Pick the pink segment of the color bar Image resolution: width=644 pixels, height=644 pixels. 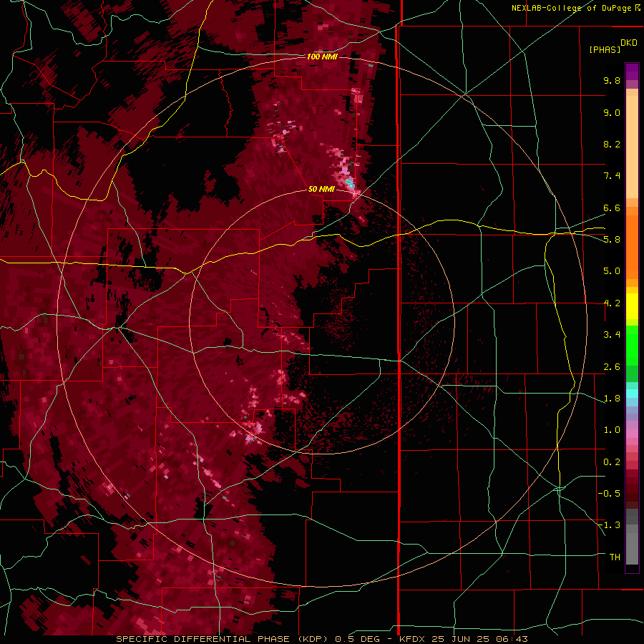632,434
